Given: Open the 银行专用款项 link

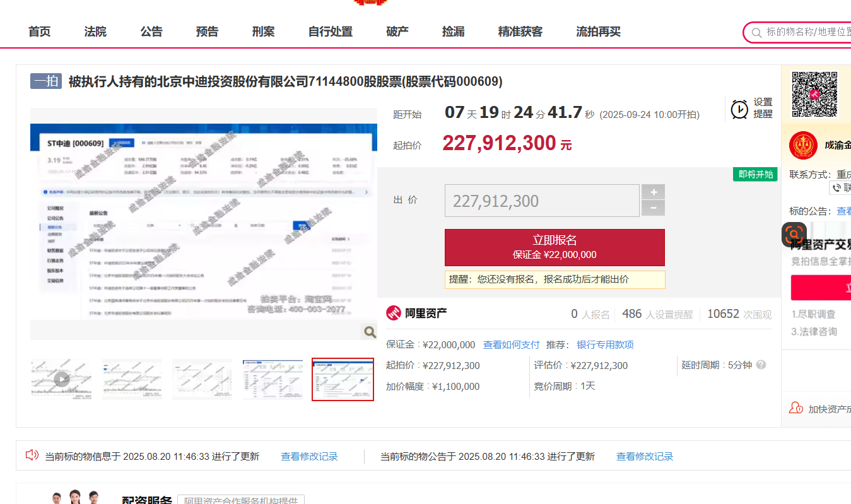Looking at the screenshot, I should (605, 345).
